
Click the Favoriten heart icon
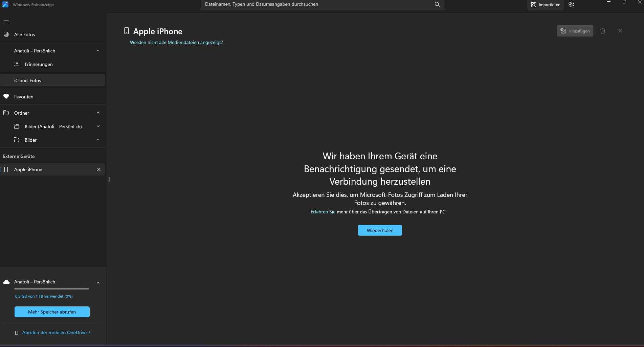(6, 96)
